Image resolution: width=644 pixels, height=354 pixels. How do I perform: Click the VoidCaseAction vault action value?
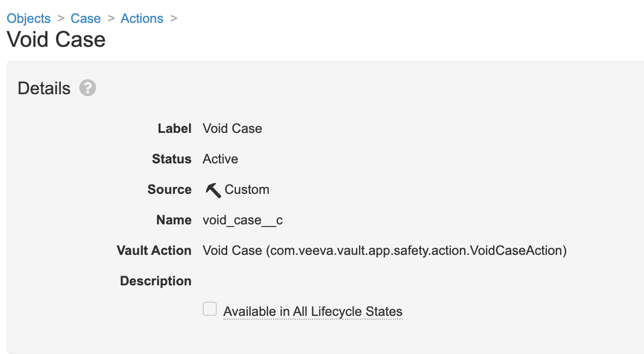385,251
